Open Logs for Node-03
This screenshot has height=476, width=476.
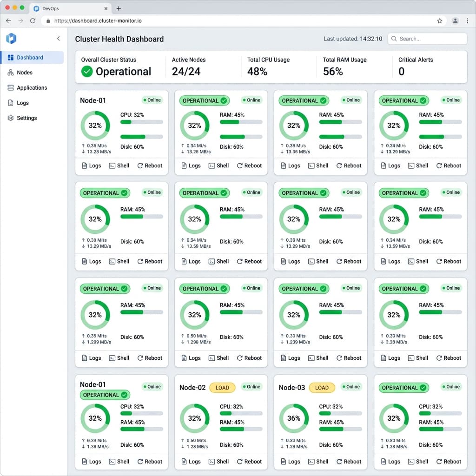290,462
